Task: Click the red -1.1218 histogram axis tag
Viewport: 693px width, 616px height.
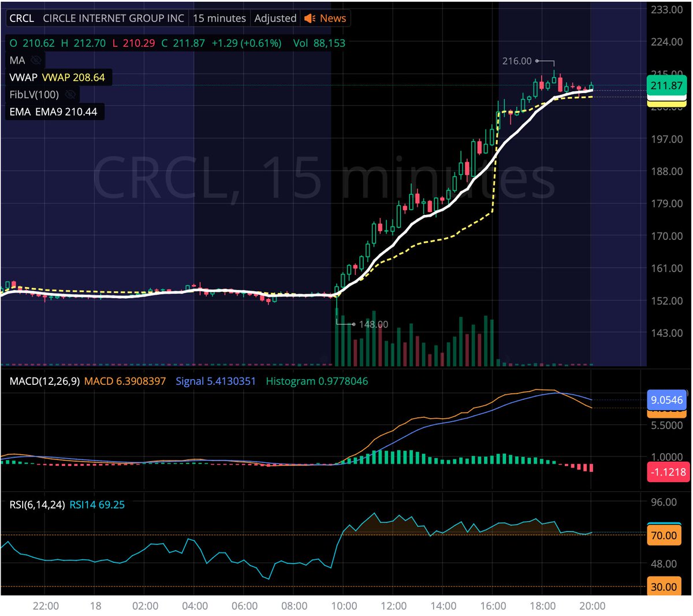Action: point(668,472)
